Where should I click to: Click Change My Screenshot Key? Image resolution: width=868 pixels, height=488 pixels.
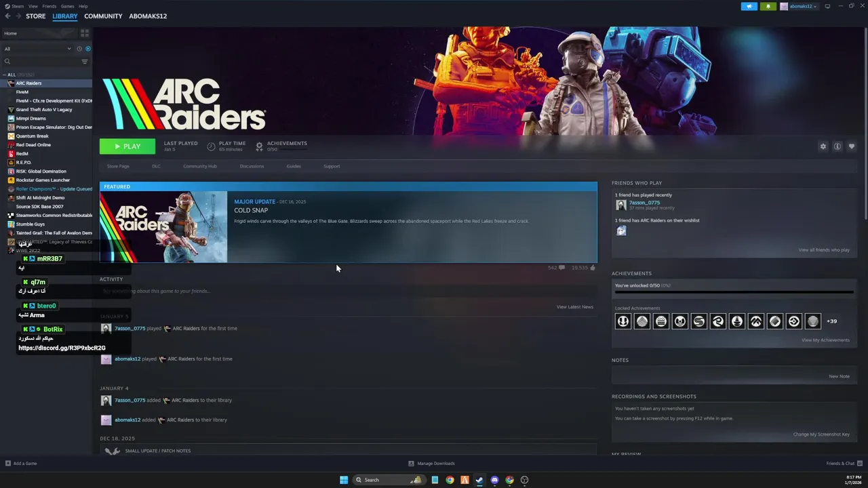click(x=821, y=434)
